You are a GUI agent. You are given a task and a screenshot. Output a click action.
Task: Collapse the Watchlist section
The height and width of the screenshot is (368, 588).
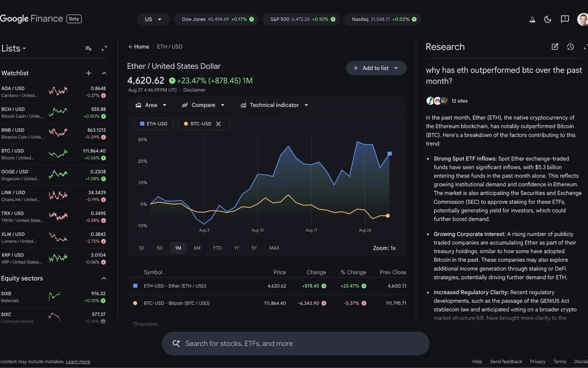pyautogui.click(x=104, y=73)
